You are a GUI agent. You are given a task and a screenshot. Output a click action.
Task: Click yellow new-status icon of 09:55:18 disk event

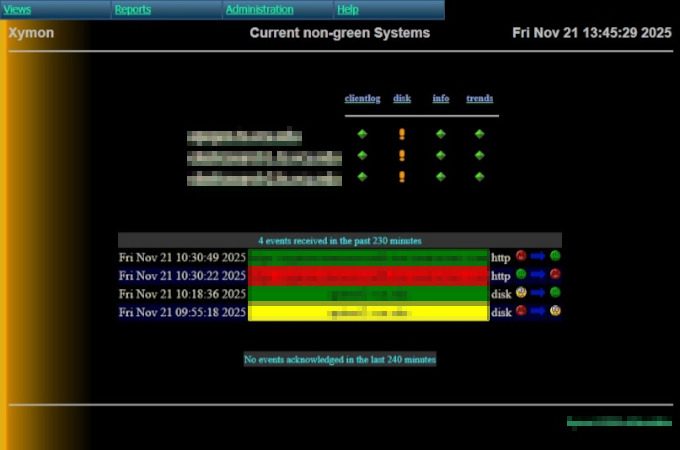click(555, 310)
